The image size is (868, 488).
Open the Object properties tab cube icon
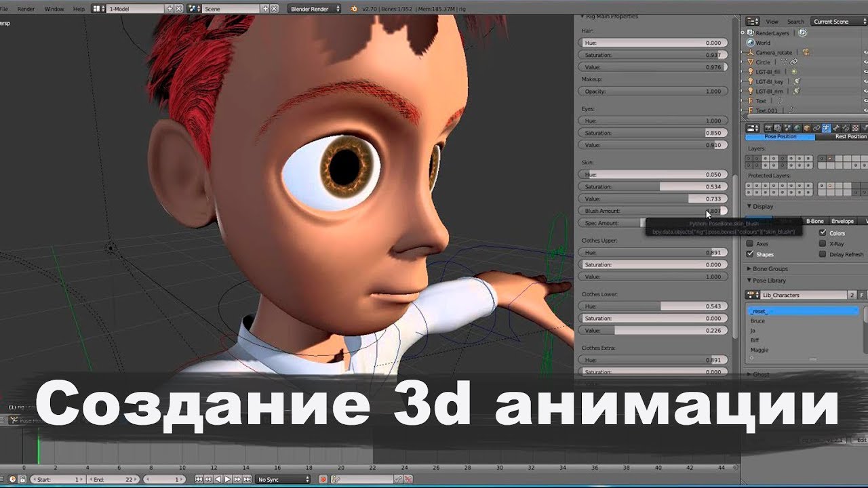click(807, 128)
